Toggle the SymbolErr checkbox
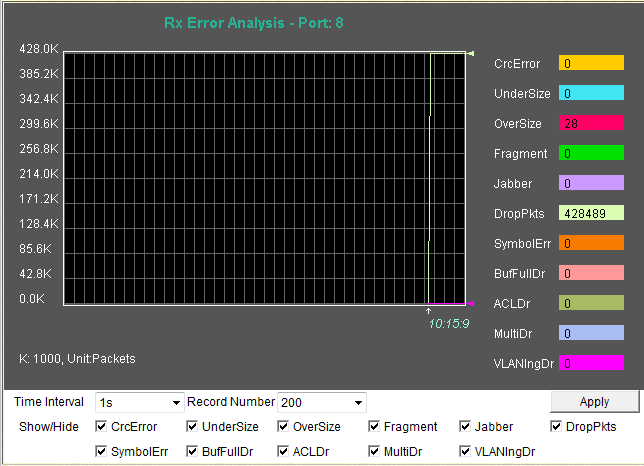Viewport: 644px width, 466px height. pos(101,452)
